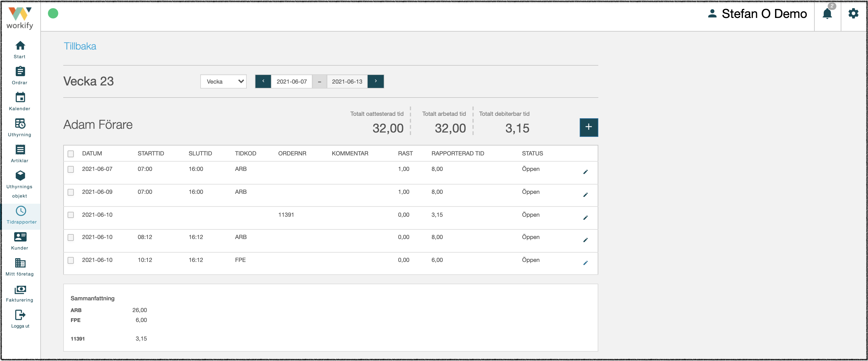This screenshot has width=868, height=361.
Task: Click the DATUM column header
Action: click(x=92, y=154)
